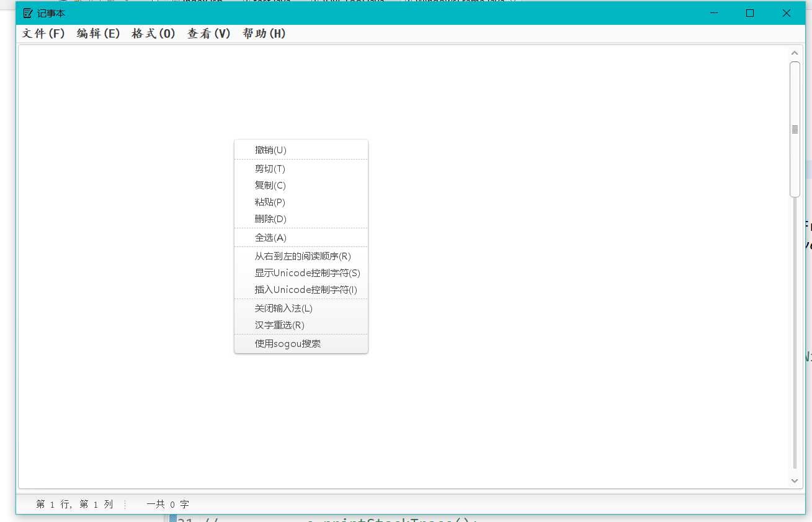Open the 编辑(E) menu
This screenshot has height=522, width=812.
click(x=98, y=34)
